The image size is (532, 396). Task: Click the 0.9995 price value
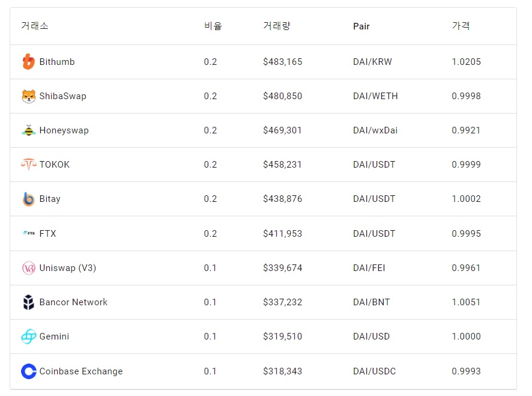466,234
